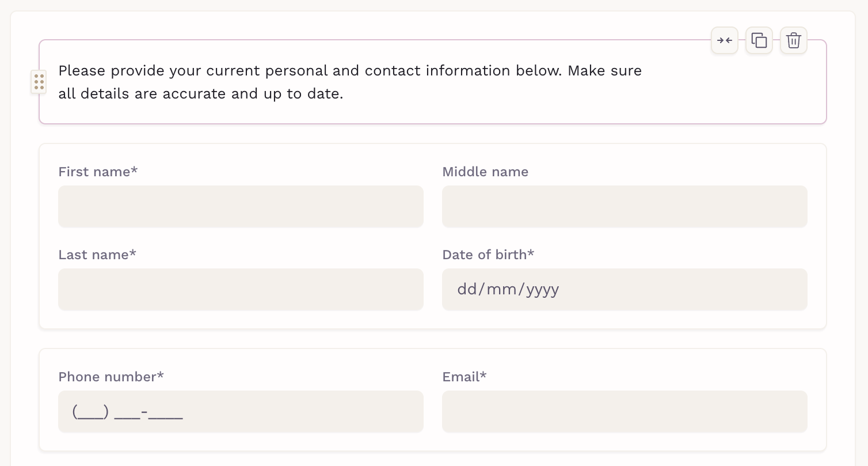Image resolution: width=868 pixels, height=466 pixels.
Task: Click the Phone number masked input
Action: tap(241, 412)
